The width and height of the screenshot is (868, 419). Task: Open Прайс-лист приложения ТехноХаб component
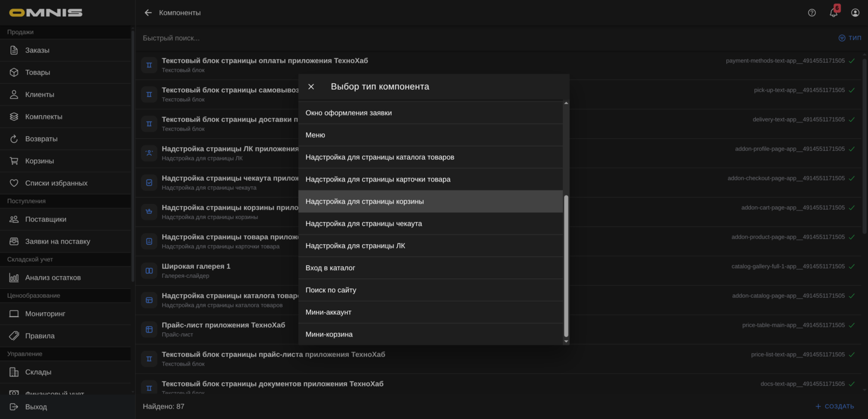[x=223, y=326]
